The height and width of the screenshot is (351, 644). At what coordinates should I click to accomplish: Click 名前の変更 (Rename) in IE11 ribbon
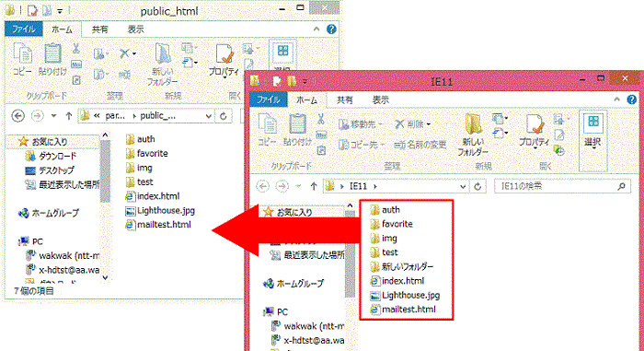[420, 145]
